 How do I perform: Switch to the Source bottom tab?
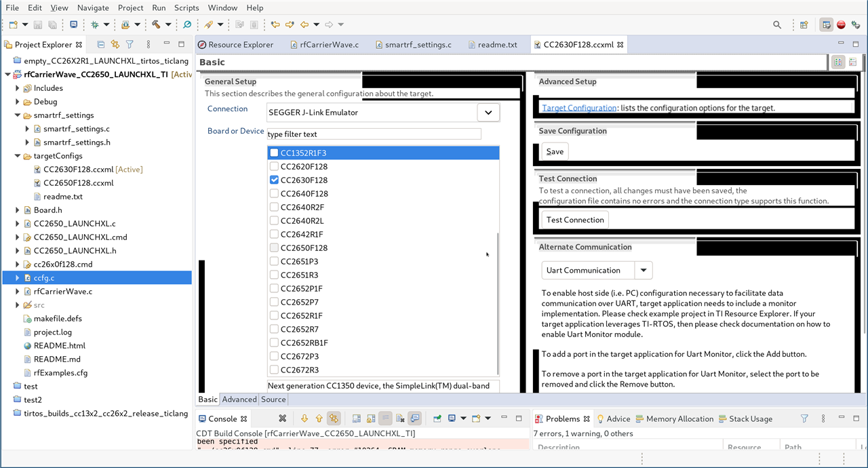click(x=273, y=399)
